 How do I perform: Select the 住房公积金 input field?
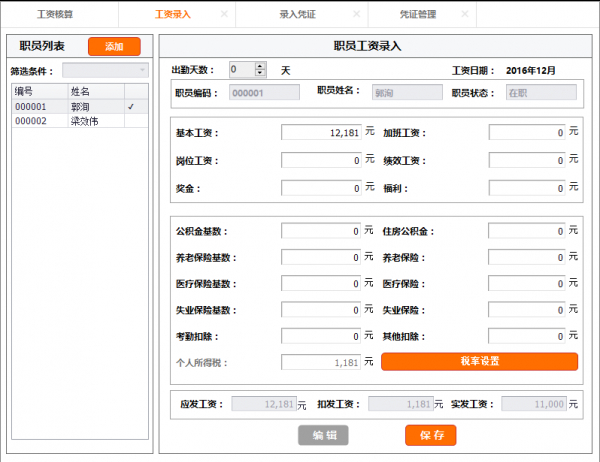click(528, 231)
